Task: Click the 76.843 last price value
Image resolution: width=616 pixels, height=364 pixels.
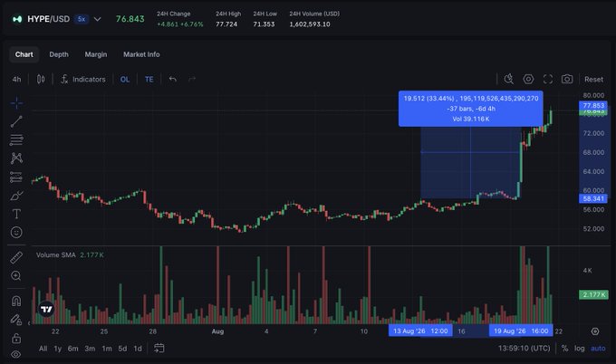Action: (130, 19)
